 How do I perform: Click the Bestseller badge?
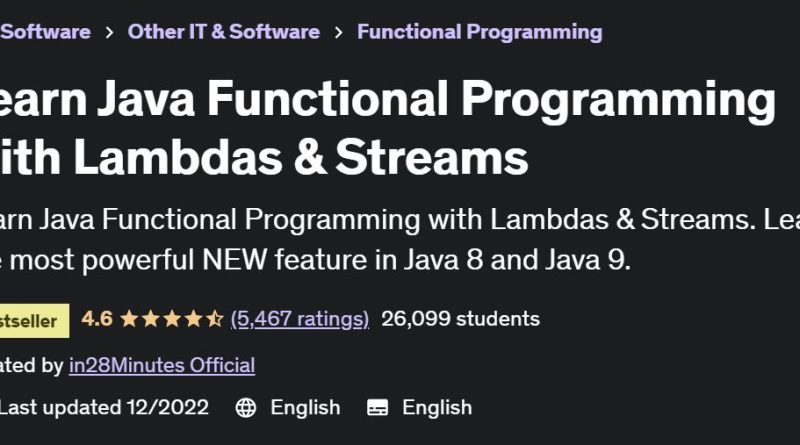click(x=34, y=320)
